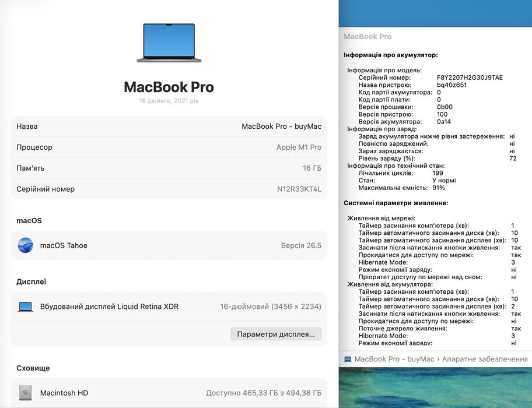Image resolution: width=532 pixels, height=408 pixels.
Task: Click the Macintosh HD drive icon
Action: tap(26, 393)
